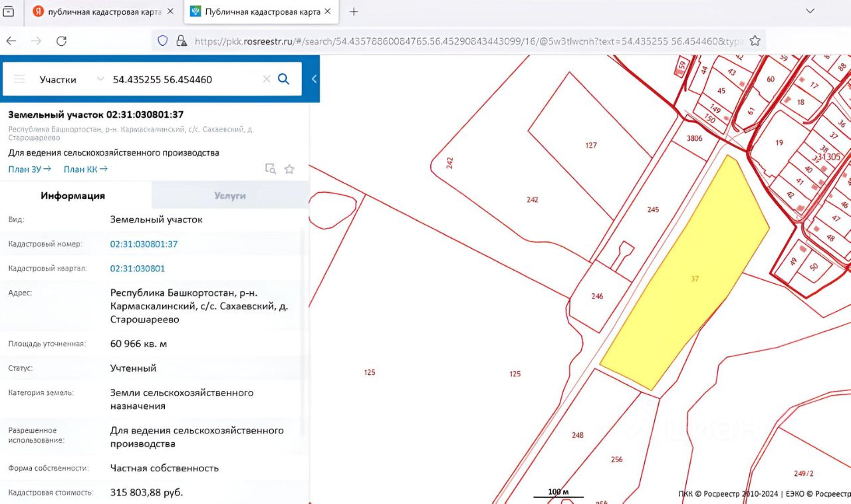
Task: Click parcel label 127 on map
Action: [x=591, y=145]
